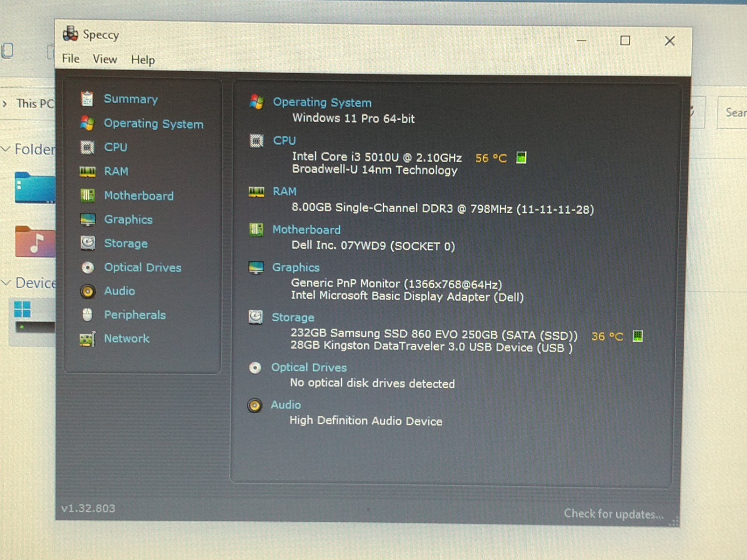Click Dell Inc. 07YWD9 motherboard text
Viewport: 747px width, 560px height.
coord(373,245)
